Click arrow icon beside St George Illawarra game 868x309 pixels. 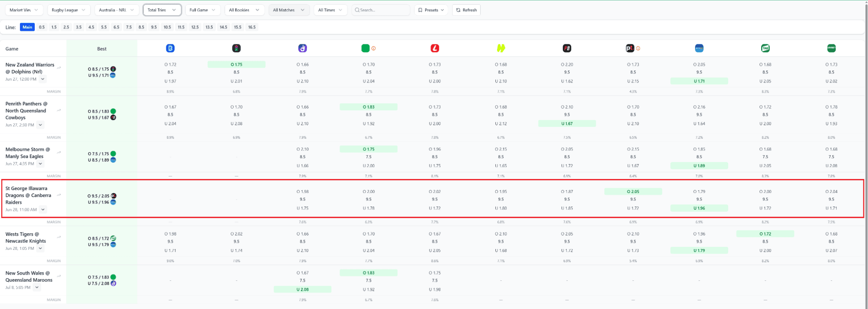point(59,195)
